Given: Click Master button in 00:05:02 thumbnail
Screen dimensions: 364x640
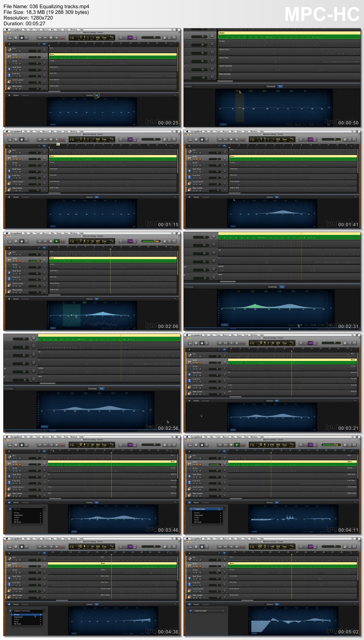Looking at the screenshot, I should click(196, 604).
